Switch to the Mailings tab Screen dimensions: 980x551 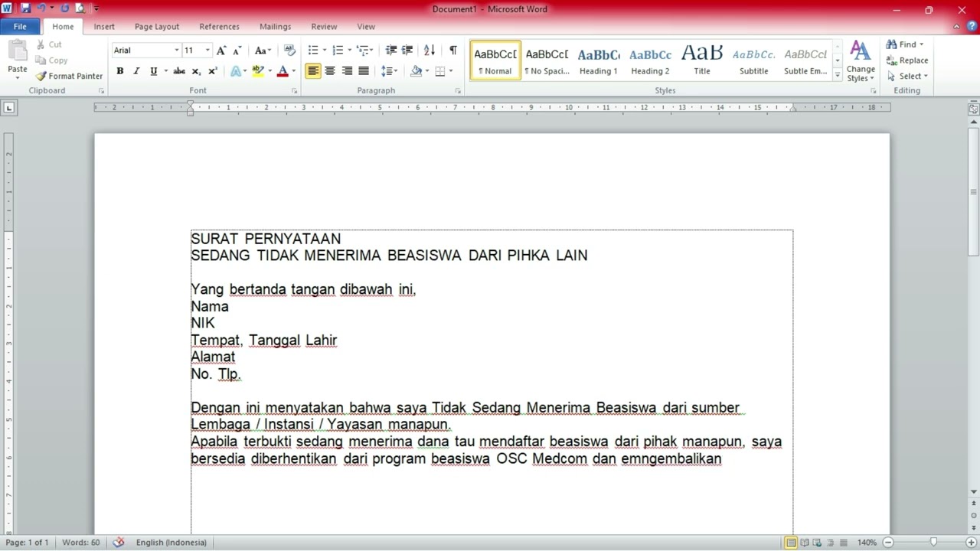pyautogui.click(x=275, y=27)
